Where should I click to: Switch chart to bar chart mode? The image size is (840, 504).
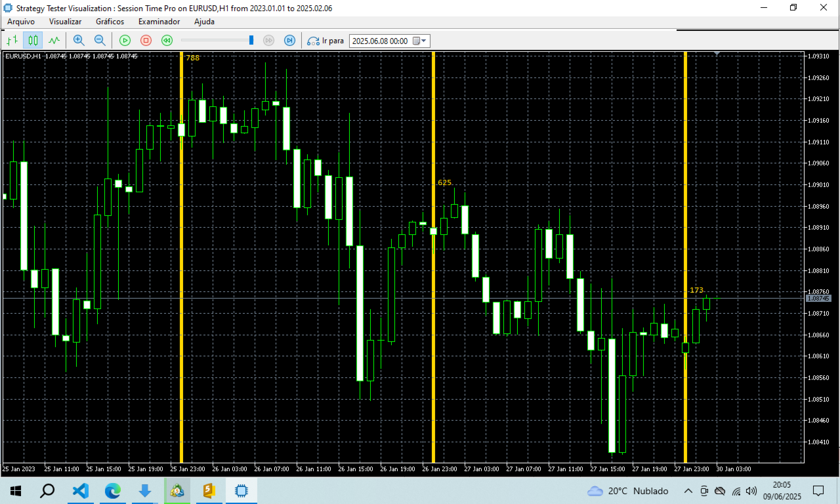[x=12, y=40]
